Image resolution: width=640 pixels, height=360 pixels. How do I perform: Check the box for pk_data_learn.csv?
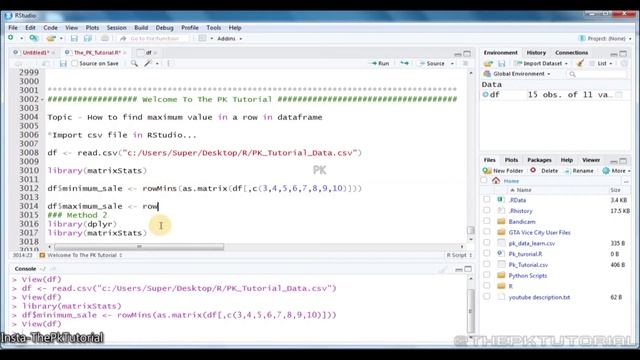(487, 243)
